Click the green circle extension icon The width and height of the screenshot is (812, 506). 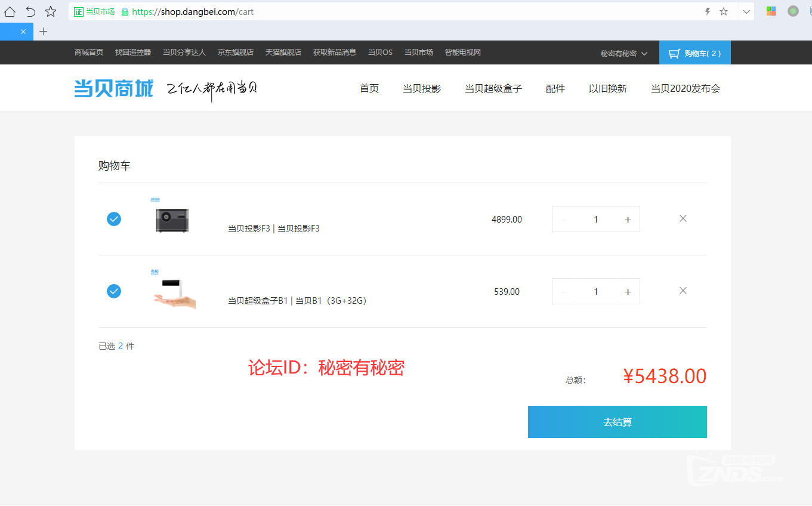(793, 11)
